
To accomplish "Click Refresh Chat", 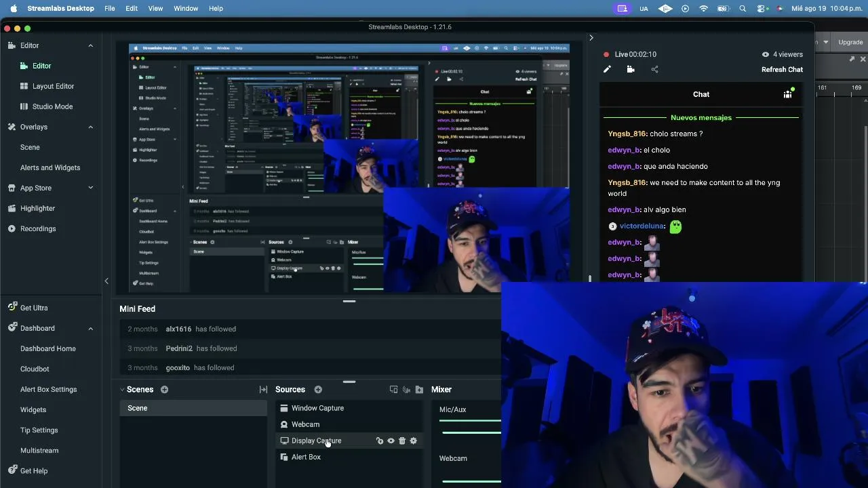I will click(x=782, y=69).
